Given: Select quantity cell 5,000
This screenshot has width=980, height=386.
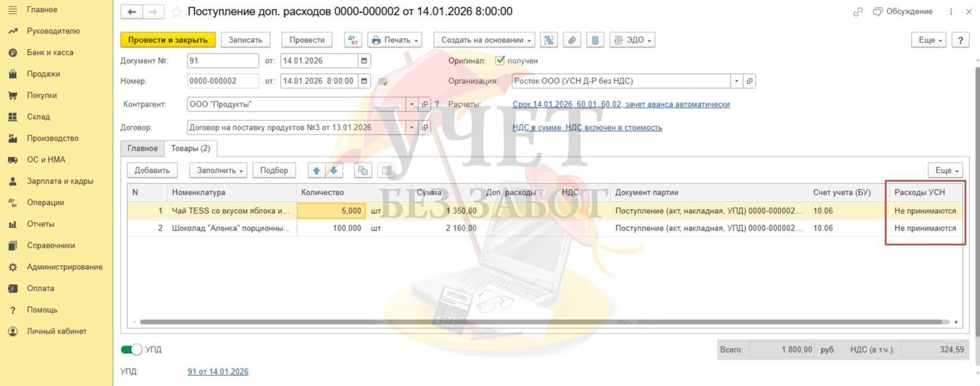Looking at the screenshot, I should click(331, 211).
